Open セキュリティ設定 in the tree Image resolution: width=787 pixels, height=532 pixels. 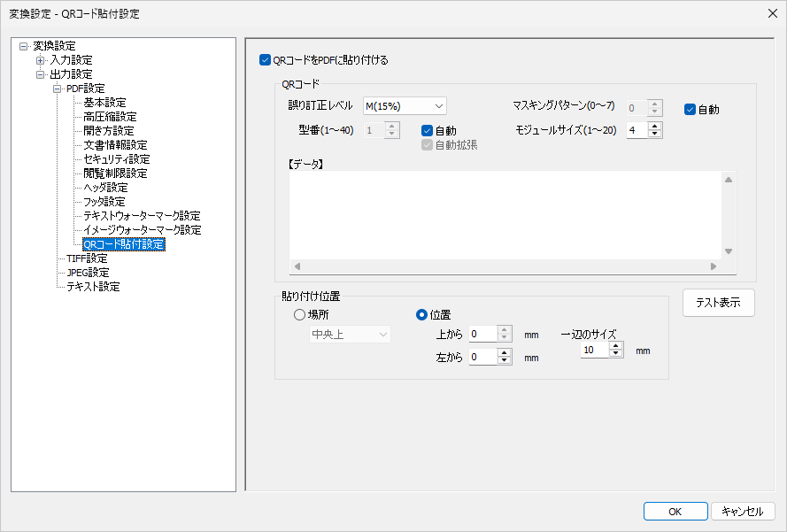point(116,159)
